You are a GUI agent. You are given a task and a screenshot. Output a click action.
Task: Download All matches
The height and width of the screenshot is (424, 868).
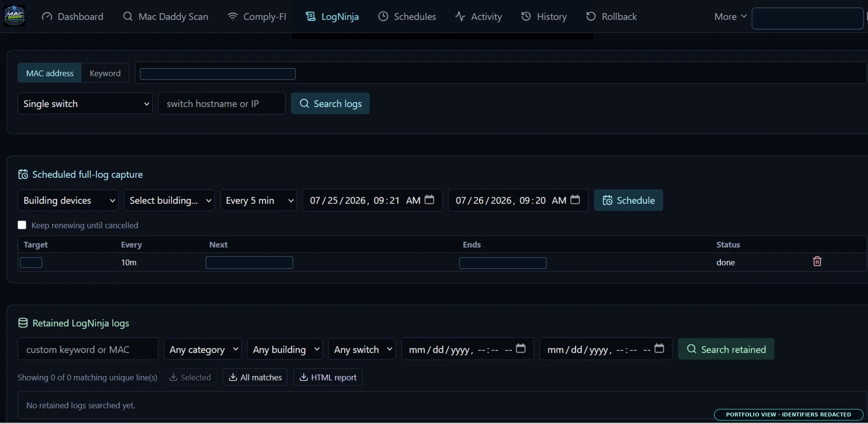[x=255, y=377]
